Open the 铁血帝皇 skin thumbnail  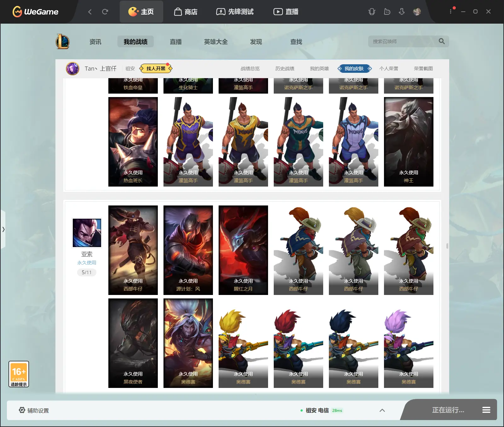coord(133,86)
